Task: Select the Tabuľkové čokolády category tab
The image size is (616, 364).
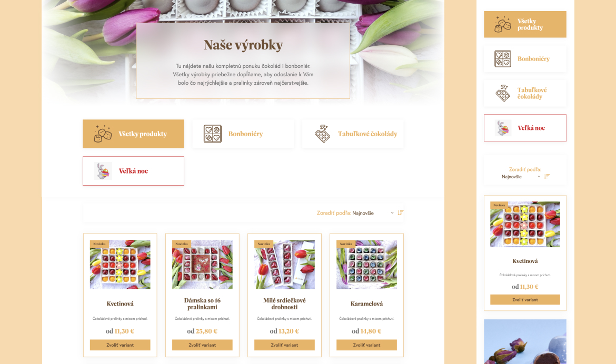Action: (x=353, y=134)
